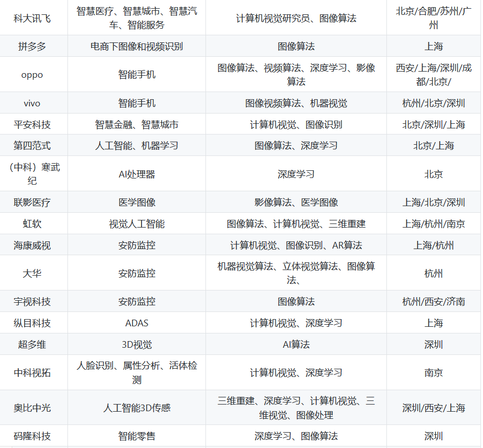Click the 拼多多 company name
This screenshot has height=448, width=483.
tap(32, 46)
